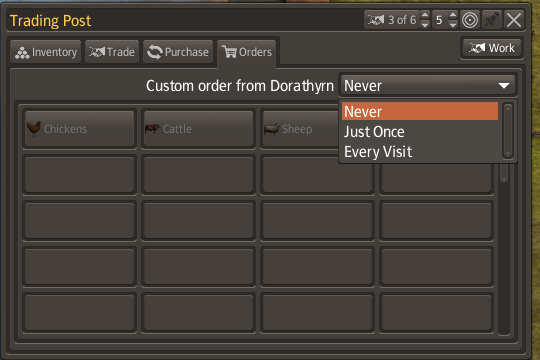Open the custom order frequency dropdown
540x360 pixels.
pos(427,85)
